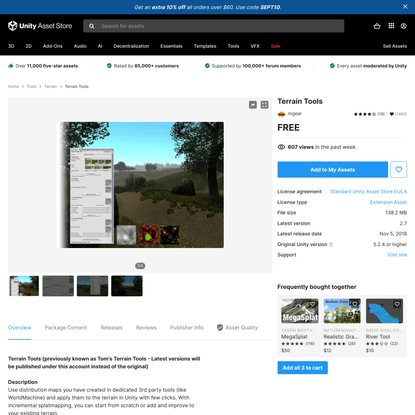Open the 3D category menu
Viewport: 415px width, 415px height.
coord(11,46)
